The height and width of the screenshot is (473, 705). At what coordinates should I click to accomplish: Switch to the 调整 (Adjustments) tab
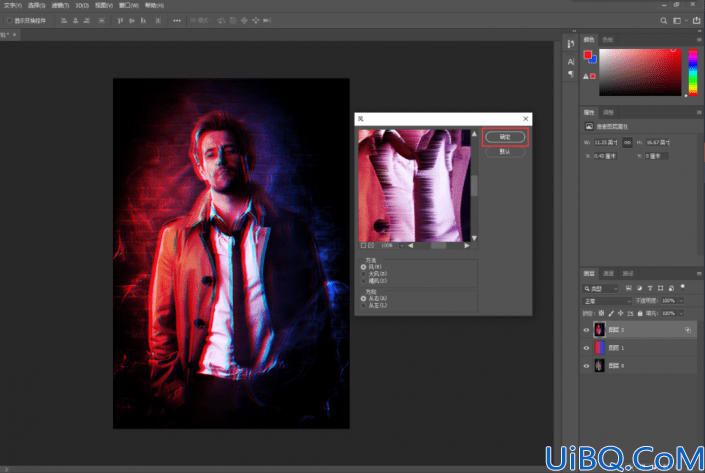click(x=608, y=112)
